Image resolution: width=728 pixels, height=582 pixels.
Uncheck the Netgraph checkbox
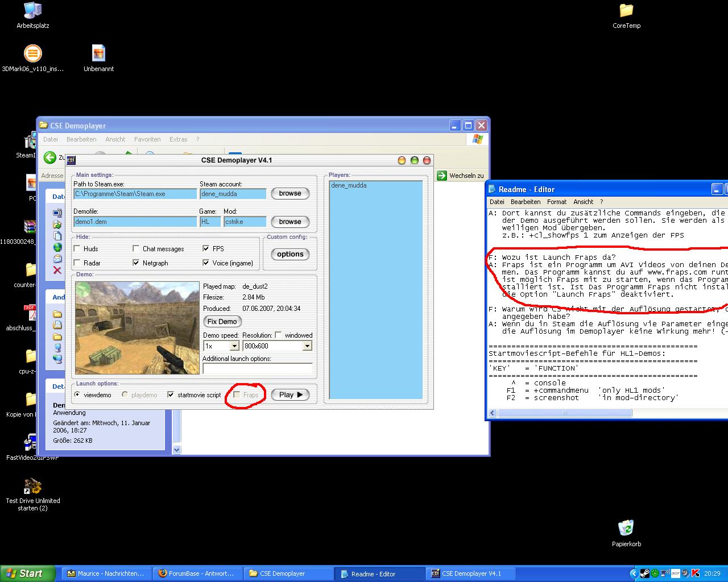point(136,263)
